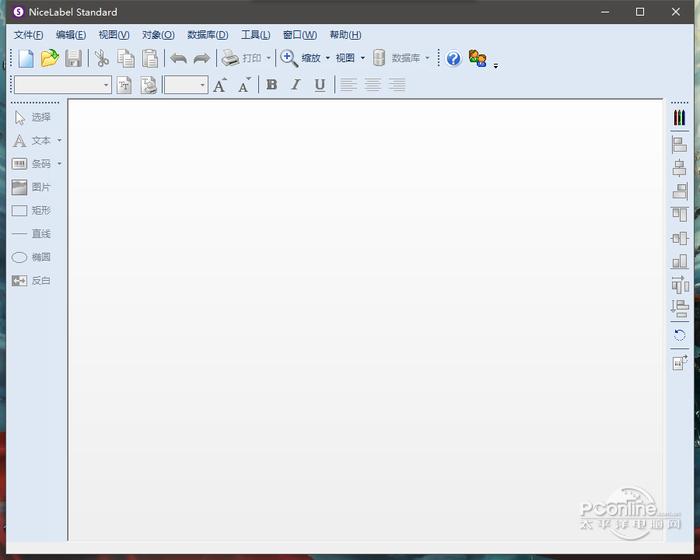
Task: Click the New label icon
Action: point(26,59)
